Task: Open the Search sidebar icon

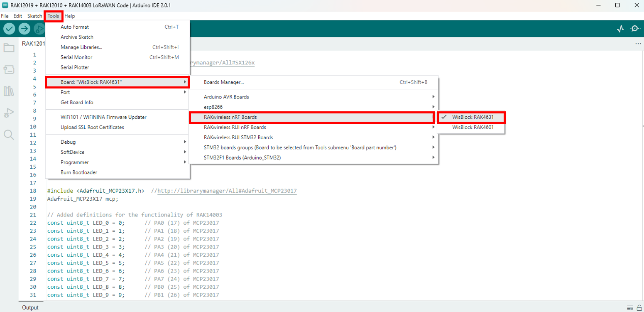Action: point(9,135)
